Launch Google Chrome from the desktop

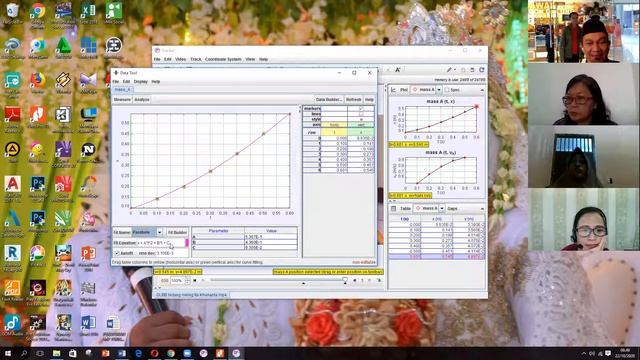tap(38, 11)
